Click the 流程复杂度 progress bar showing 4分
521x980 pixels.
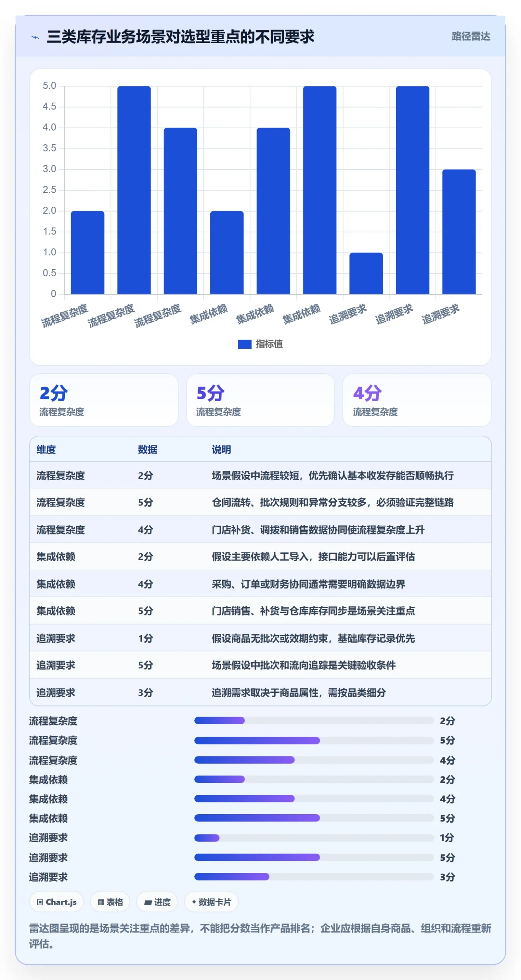(x=314, y=760)
